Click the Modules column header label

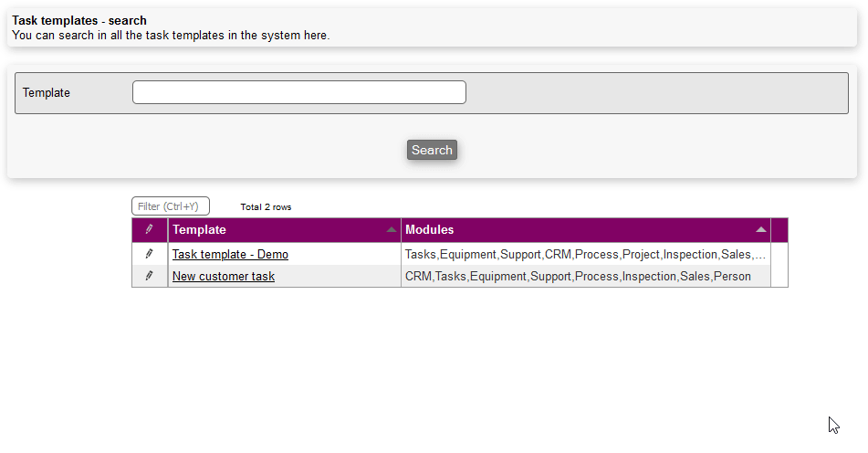(x=429, y=230)
